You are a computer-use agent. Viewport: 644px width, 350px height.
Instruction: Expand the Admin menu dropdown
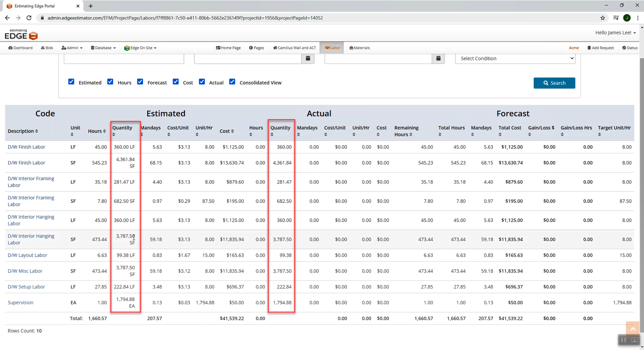pos(72,48)
